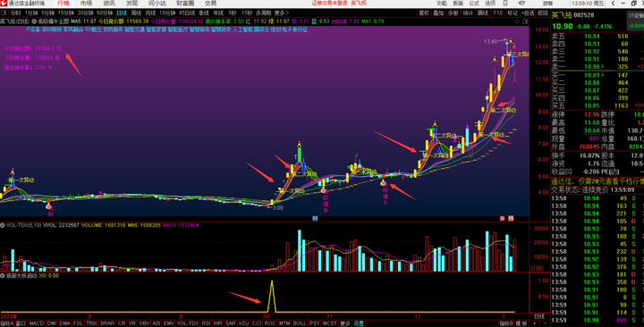
Task: Select the 周线 weekly period
Action: pyautogui.click(x=136, y=13)
